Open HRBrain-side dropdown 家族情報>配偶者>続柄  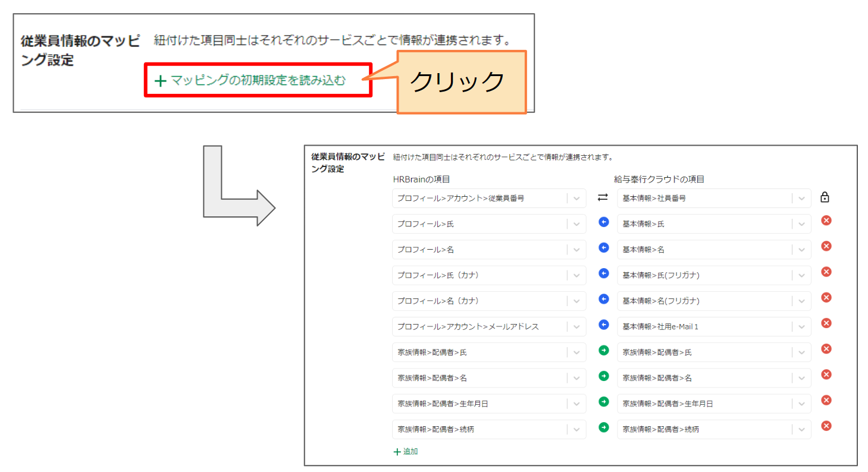(489, 429)
